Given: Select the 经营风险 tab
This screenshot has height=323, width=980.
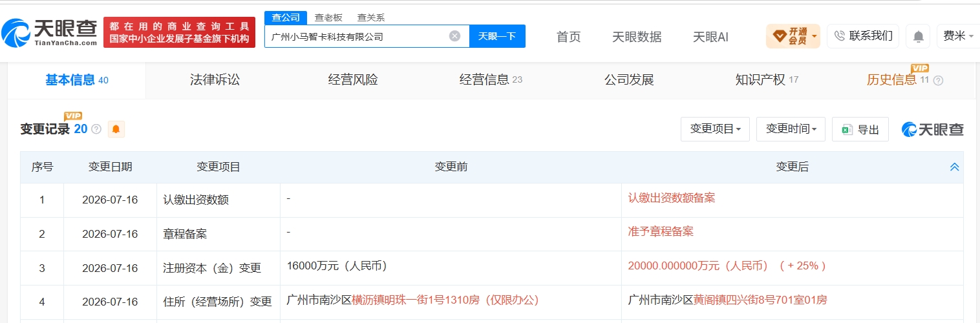Looking at the screenshot, I should coord(352,80).
